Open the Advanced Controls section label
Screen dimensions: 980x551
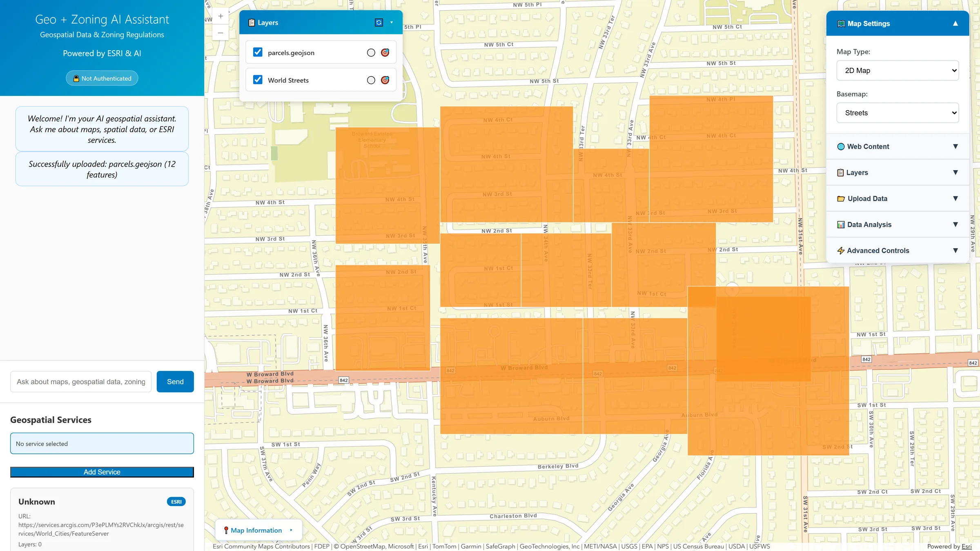tap(878, 251)
